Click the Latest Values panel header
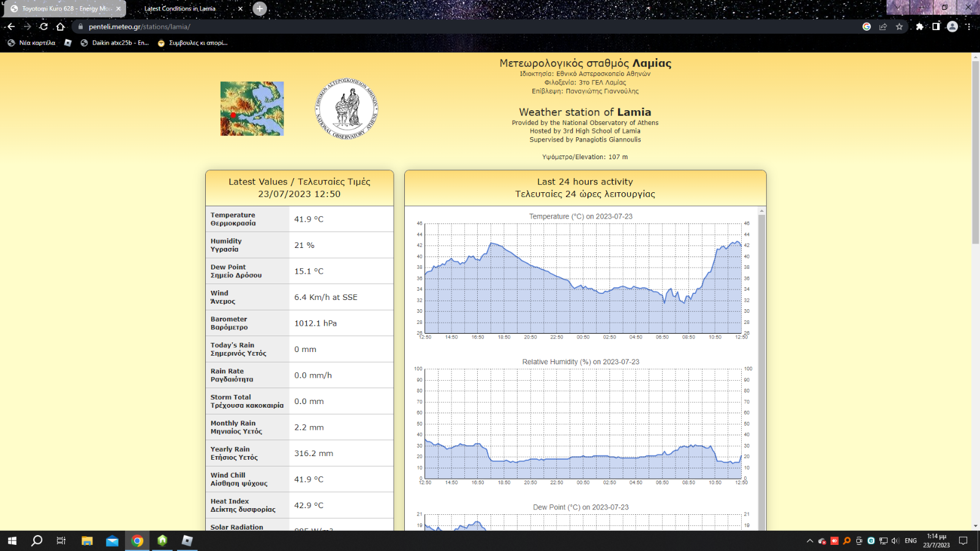The width and height of the screenshot is (980, 551). point(300,188)
